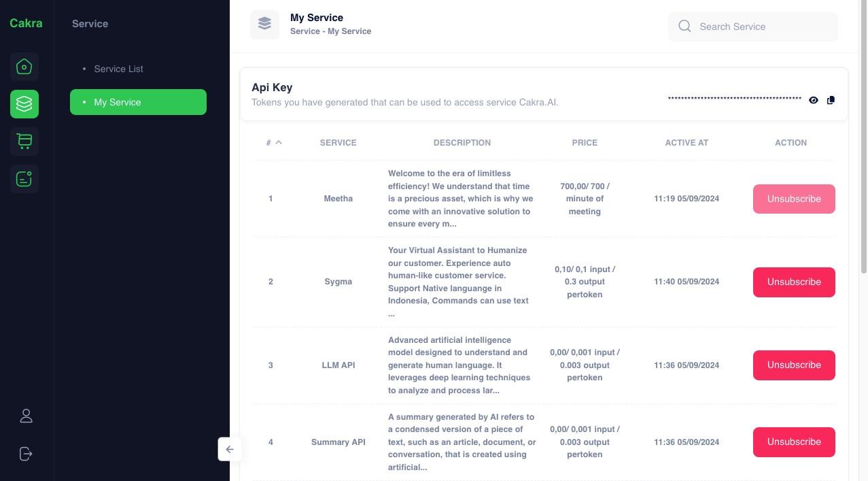Click the logout icon at sidebar bottom
Screen dimensions: 868x481
[x=26, y=454]
